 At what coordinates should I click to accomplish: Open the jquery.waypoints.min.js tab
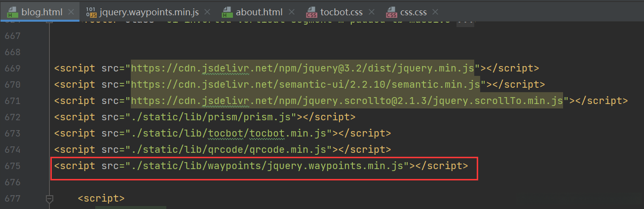148,11
